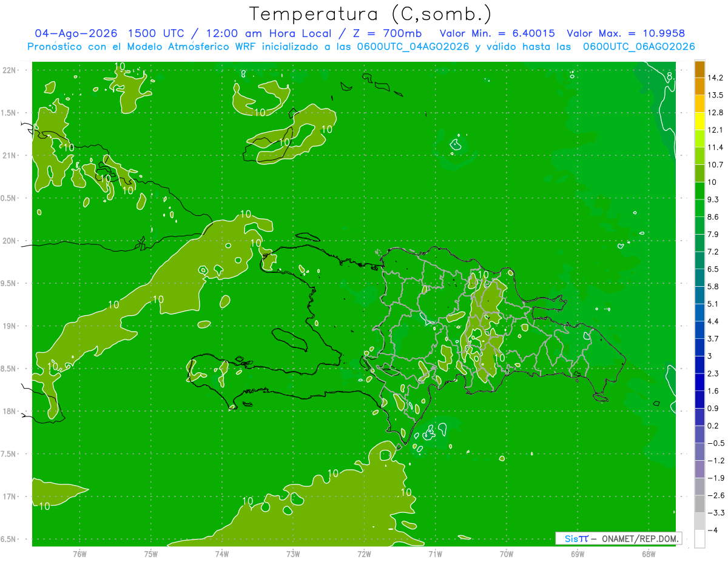Click 'Modelo Atmósferico WRF' in subtitle

pyautogui.click(x=191, y=47)
